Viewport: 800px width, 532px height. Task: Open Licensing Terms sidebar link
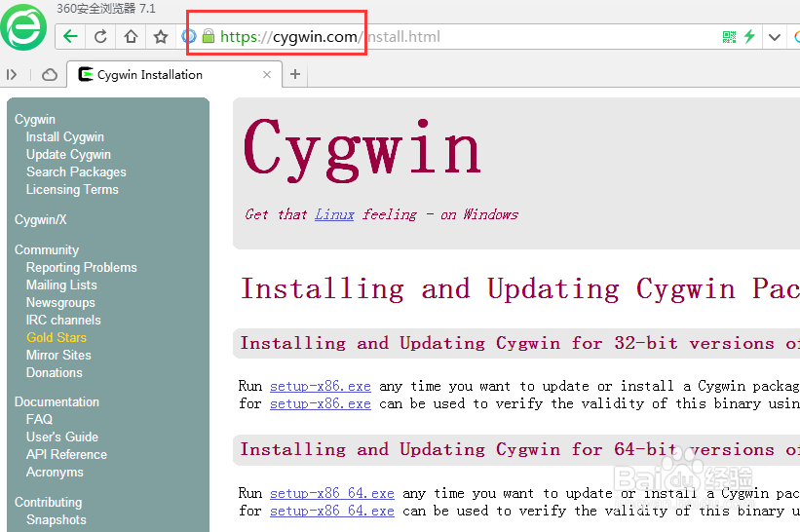(x=72, y=189)
